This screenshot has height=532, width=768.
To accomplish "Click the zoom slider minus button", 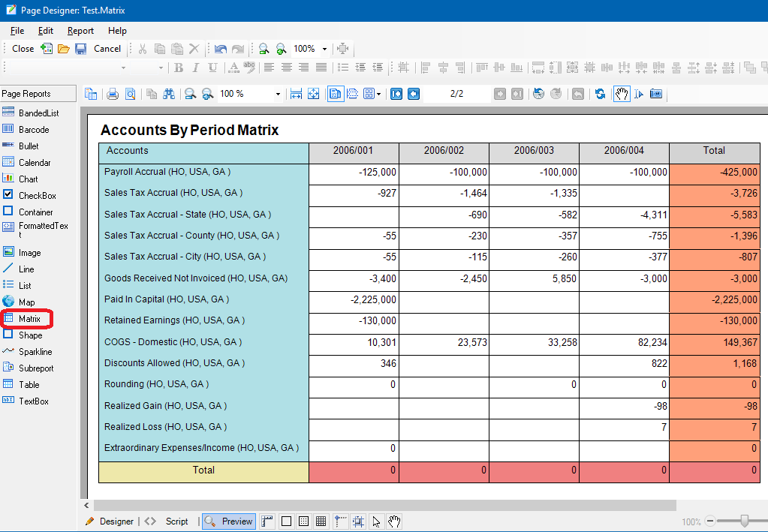I will pyautogui.click(x=709, y=521).
